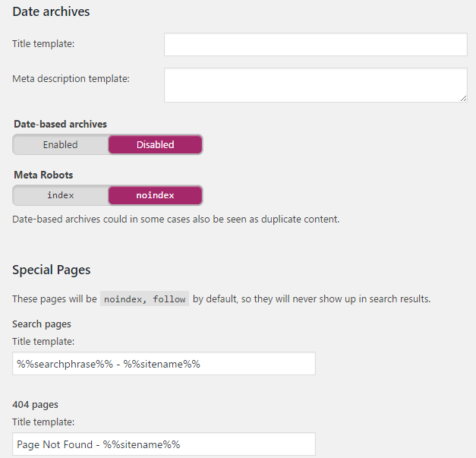Click the Title template label under Date archives
The height and width of the screenshot is (458, 476).
[x=43, y=43]
